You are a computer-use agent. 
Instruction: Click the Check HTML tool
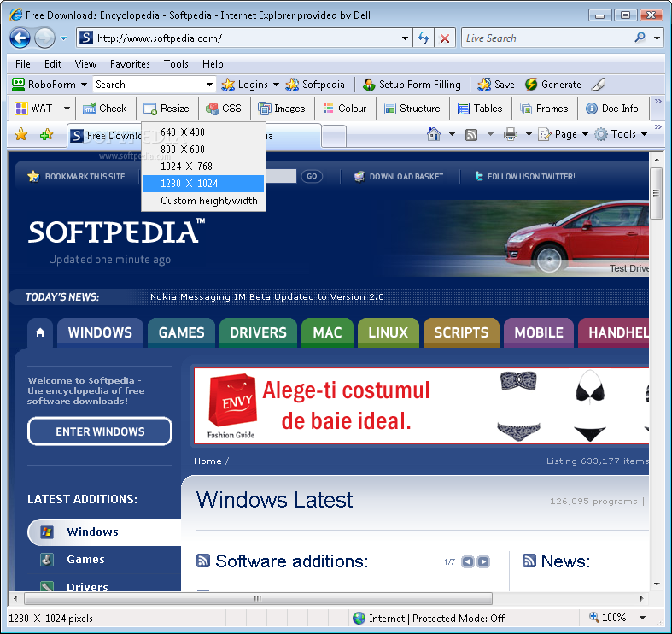tap(104, 109)
